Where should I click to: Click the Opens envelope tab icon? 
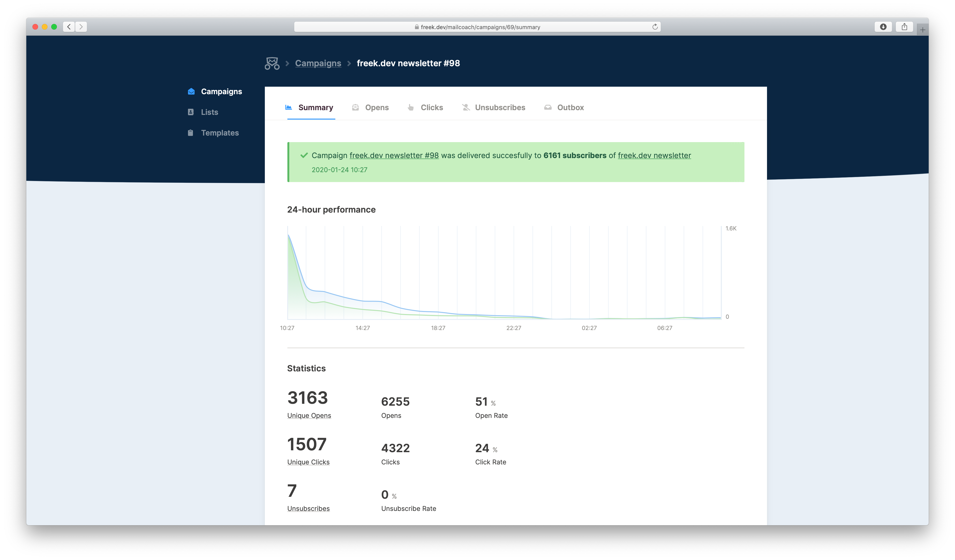(x=355, y=107)
